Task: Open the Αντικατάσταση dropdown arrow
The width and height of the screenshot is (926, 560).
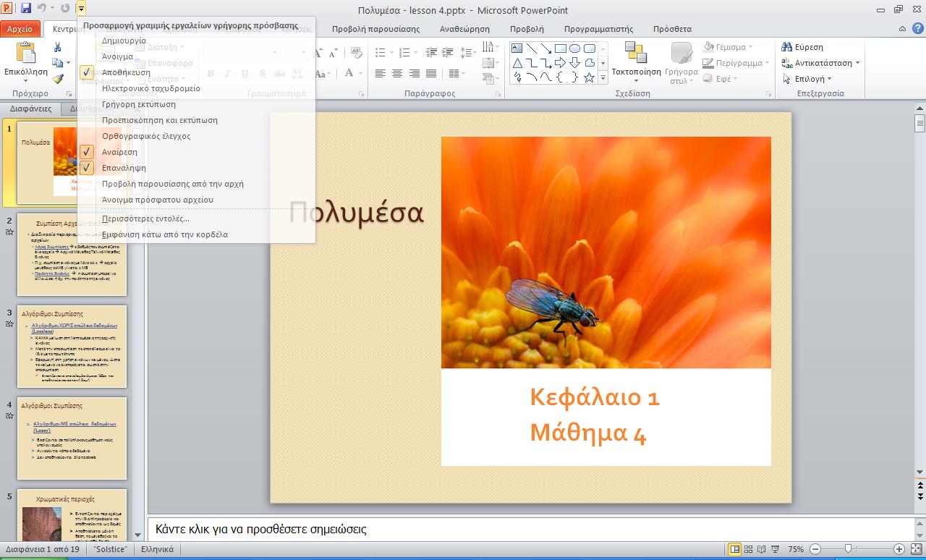Action: point(857,63)
